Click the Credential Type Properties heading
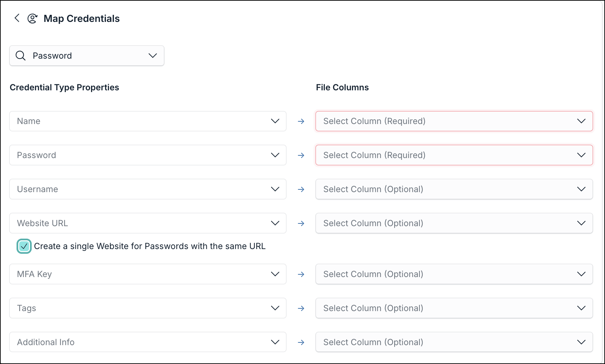This screenshot has width=605, height=364. click(x=64, y=87)
